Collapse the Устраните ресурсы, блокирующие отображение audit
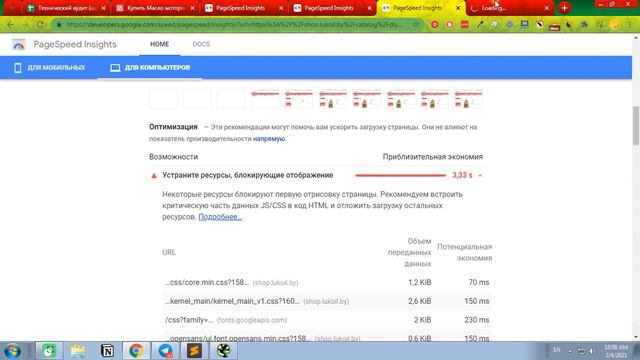This screenshot has width=640, height=360. coord(480,175)
